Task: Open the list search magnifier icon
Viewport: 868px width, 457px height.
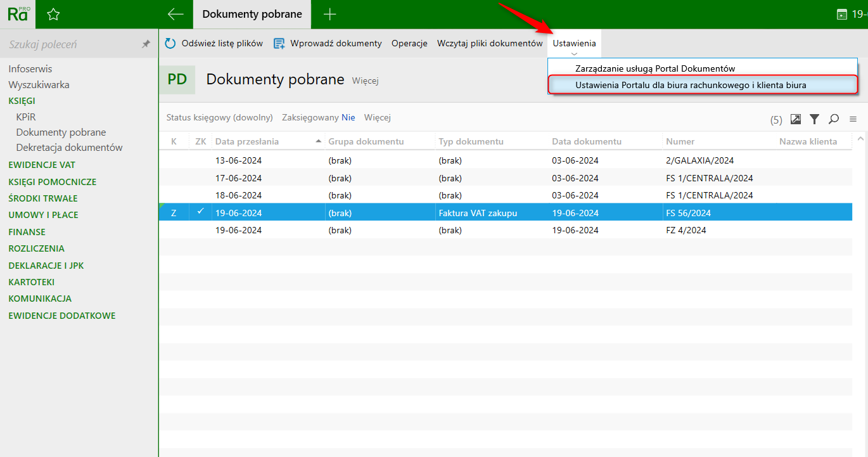Action: (834, 119)
